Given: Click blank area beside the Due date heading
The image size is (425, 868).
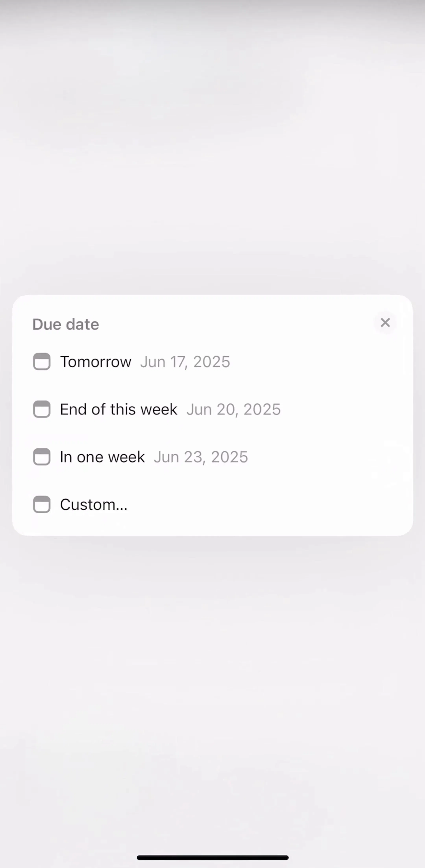Looking at the screenshot, I should (x=236, y=324).
